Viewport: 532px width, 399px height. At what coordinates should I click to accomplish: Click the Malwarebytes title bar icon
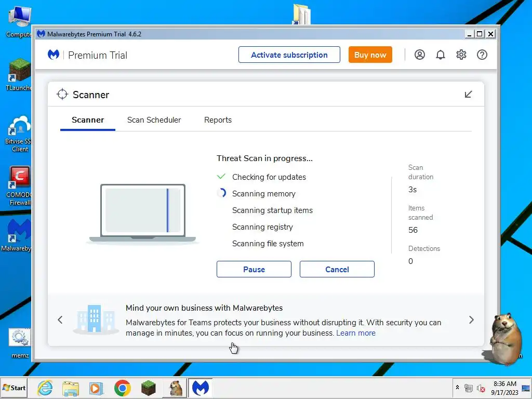(41, 34)
